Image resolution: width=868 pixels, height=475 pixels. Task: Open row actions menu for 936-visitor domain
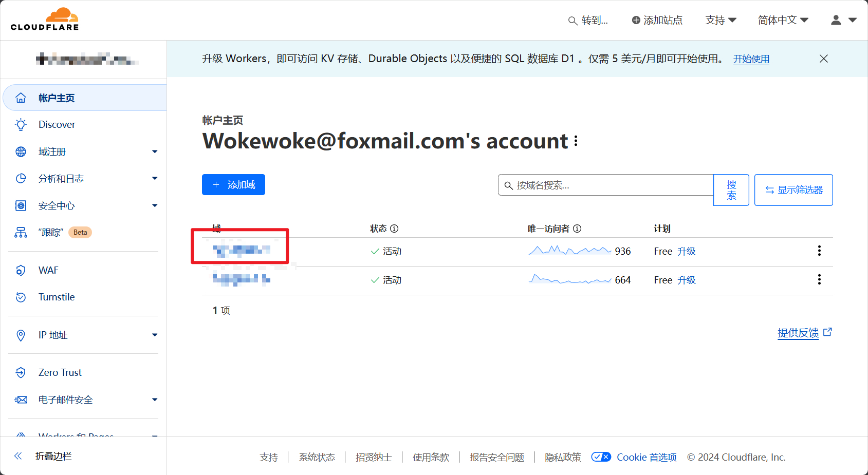819,251
